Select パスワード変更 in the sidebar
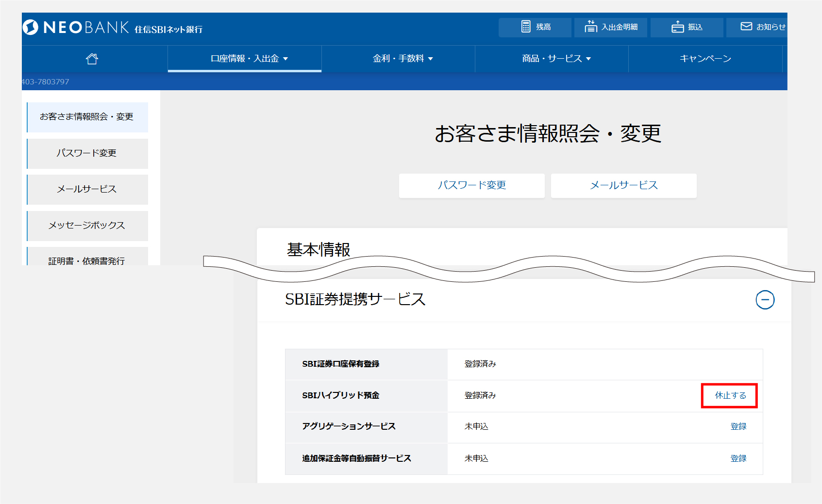822x504 pixels. click(87, 153)
